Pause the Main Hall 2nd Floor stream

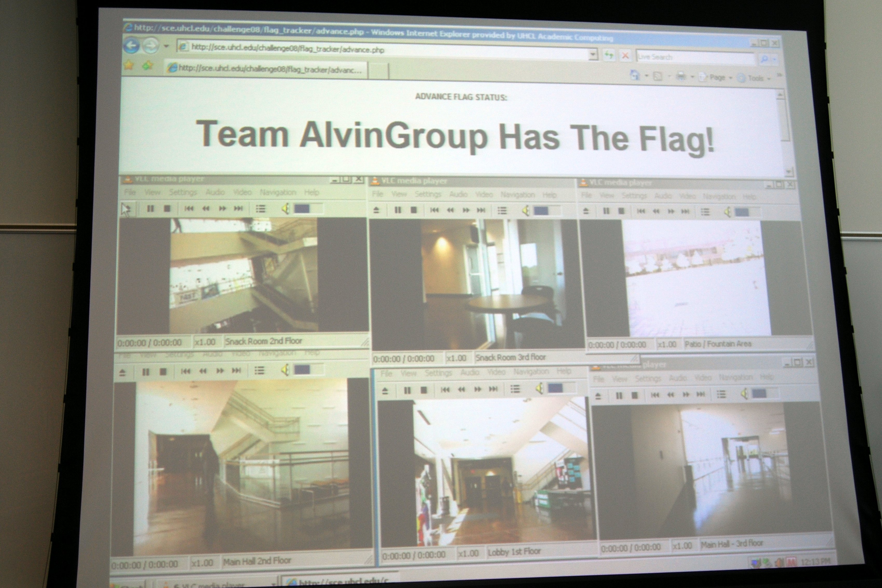[146, 372]
